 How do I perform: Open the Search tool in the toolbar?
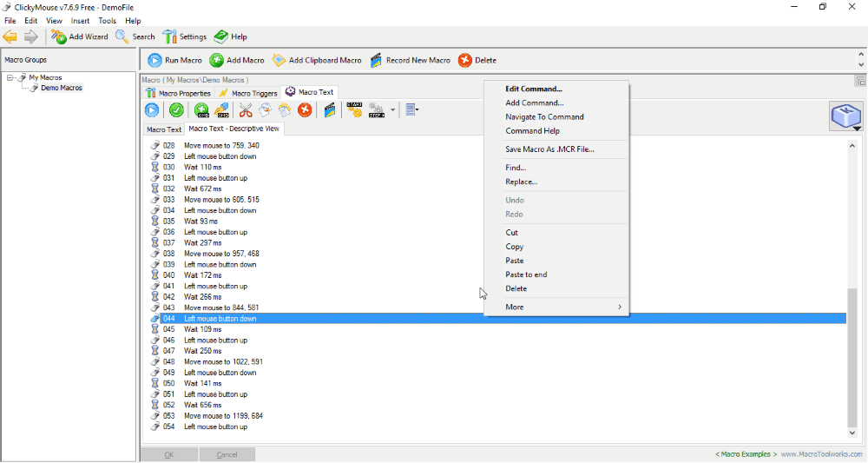click(x=135, y=36)
